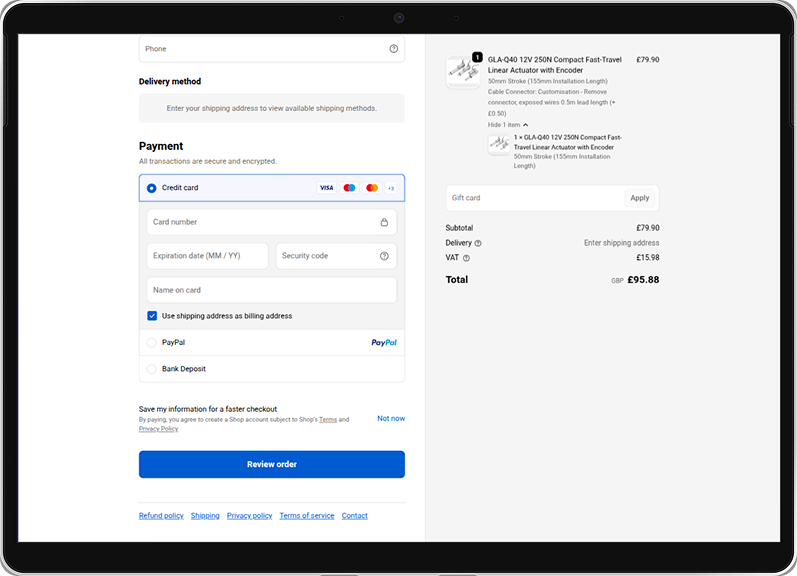Open the Terms of service link
Viewport: 797px width, 576px height.
pos(307,516)
